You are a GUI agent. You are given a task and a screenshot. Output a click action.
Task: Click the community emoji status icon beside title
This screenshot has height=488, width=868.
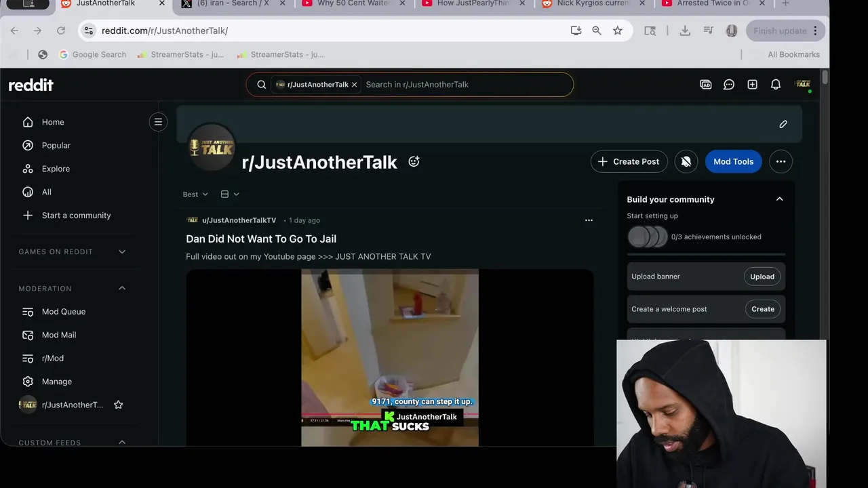pyautogui.click(x=414, y=161)
